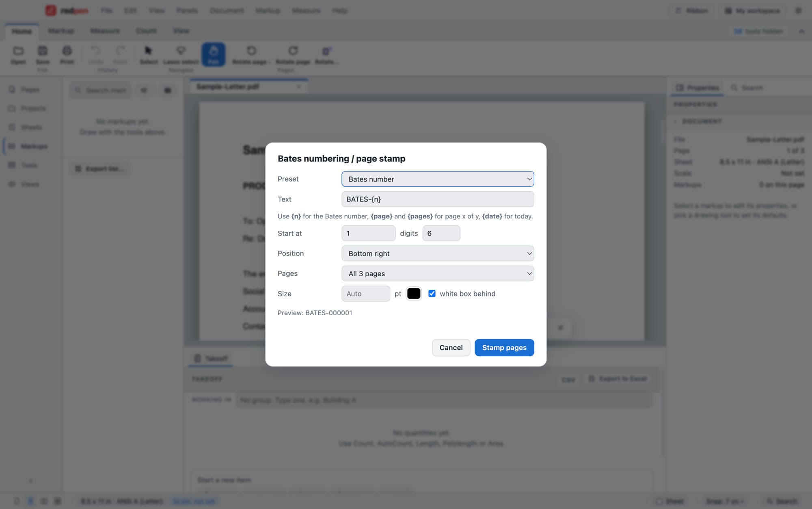Open the Position dropdown set to Bottom right
Screen dimensions: 812x509
click(x=438, y=253)
